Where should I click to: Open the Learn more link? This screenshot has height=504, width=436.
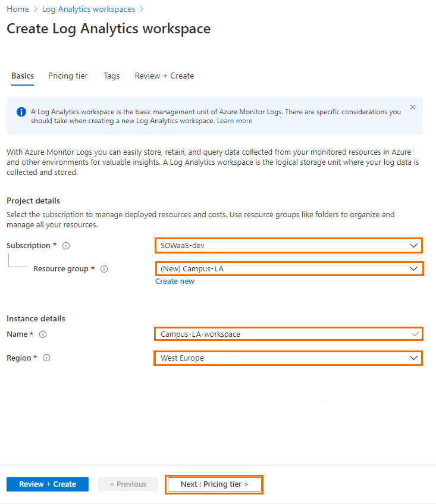pos(234,121)
